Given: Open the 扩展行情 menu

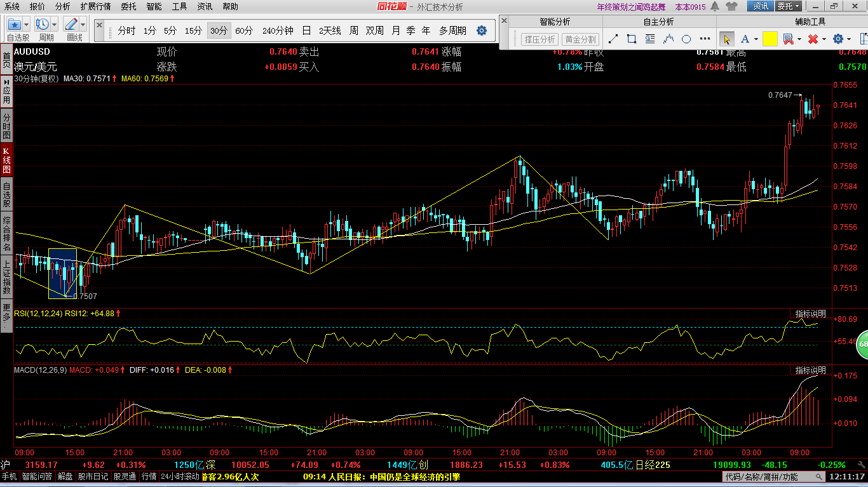Looking at the screenshot, I should pyautogui.click(x=95, y=6).
